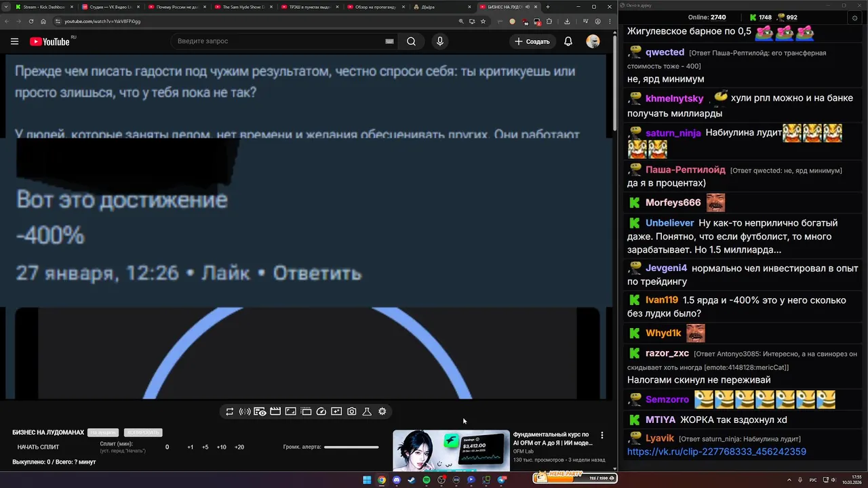This screenshot has width=868, height=488.
Task: Click the Ответить link under the comment
Action: click(317, 273)
